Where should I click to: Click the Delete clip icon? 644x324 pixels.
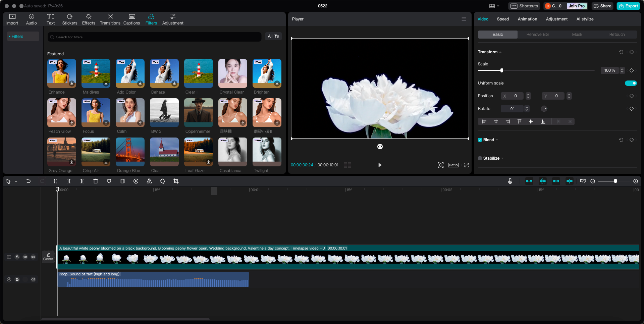click(x=96, y=181)
